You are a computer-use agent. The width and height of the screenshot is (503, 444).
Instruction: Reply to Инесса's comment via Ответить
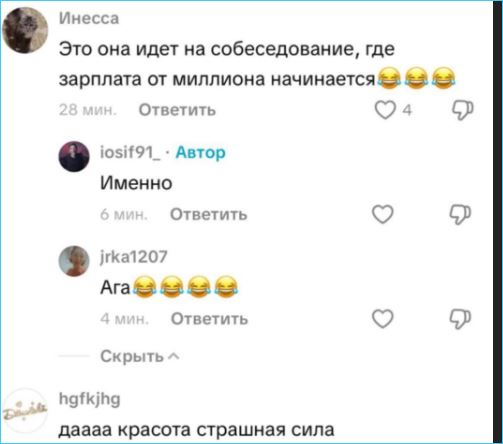point(177,110)
